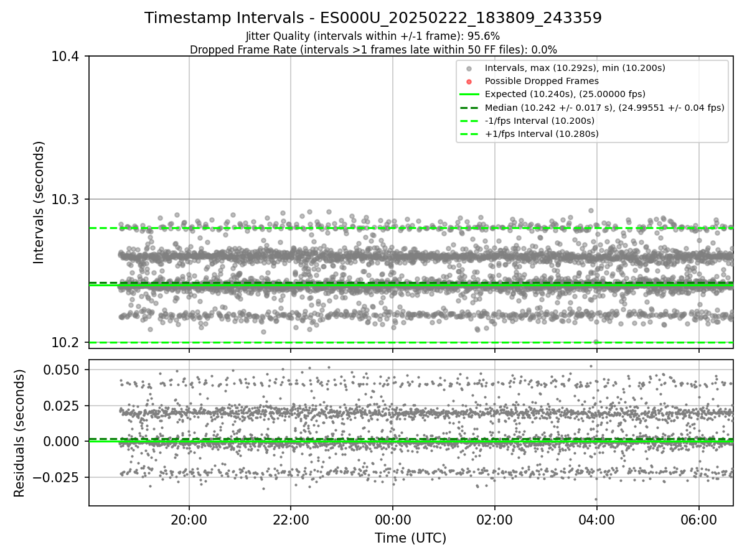Click the dashed green sample beside '+1/fps Interval'
The image size is (747, 560).
[469, 134]
